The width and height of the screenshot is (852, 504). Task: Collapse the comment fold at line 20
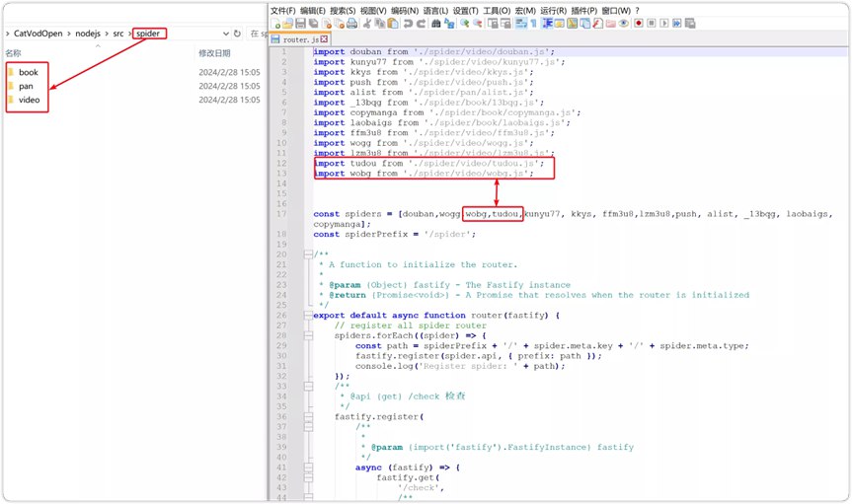click(308, 254)
